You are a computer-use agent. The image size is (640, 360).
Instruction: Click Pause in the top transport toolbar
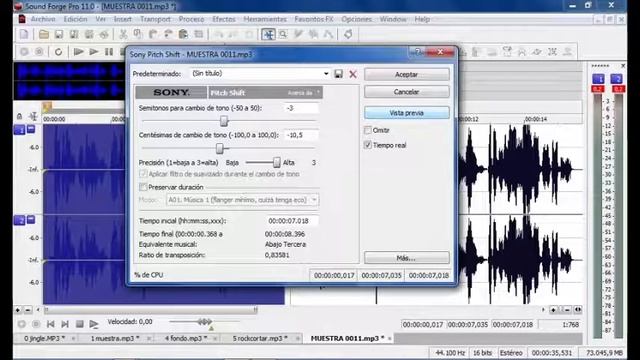[109, 52]
